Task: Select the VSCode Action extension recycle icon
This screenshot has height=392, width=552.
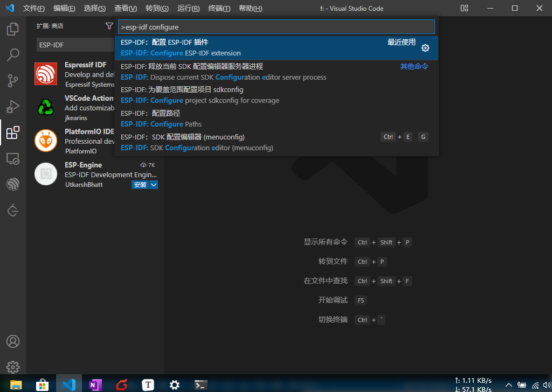Action: point(46,107)
